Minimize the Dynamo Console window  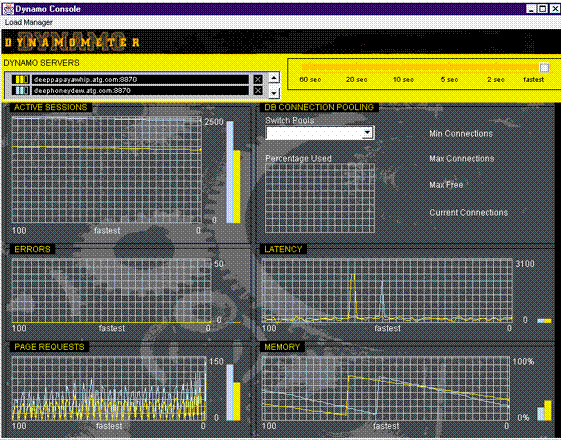[531, 9]
